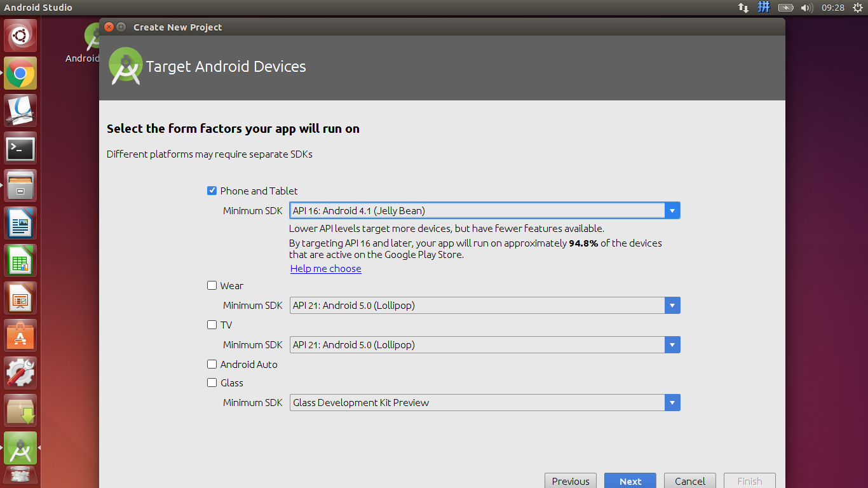Open the quill-pen editor dock icon

tap(20, 111)
